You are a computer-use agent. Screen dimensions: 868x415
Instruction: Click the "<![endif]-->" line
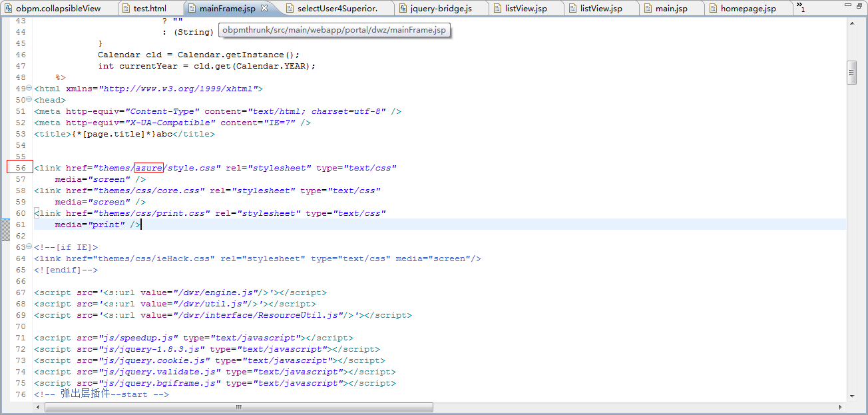[x=66, y=270]
